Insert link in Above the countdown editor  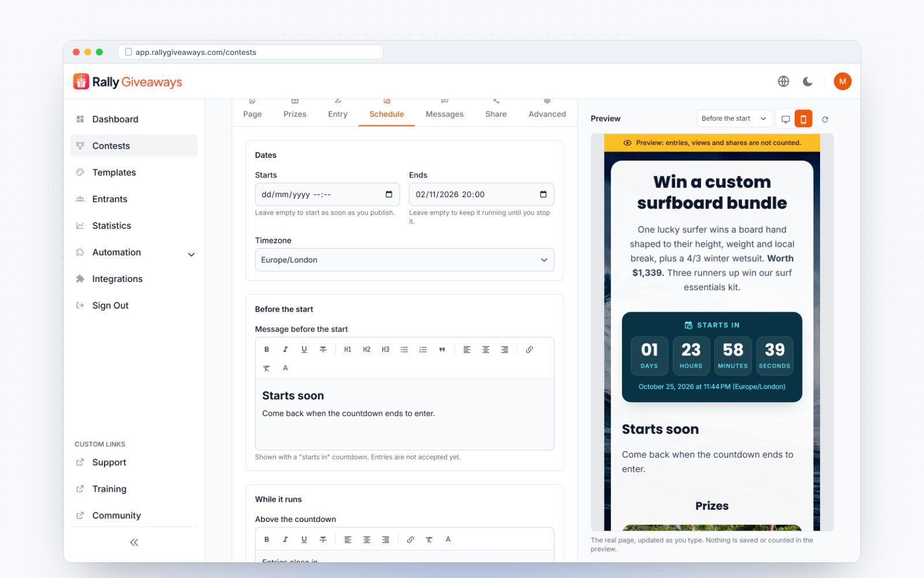(x=411, y=539)
